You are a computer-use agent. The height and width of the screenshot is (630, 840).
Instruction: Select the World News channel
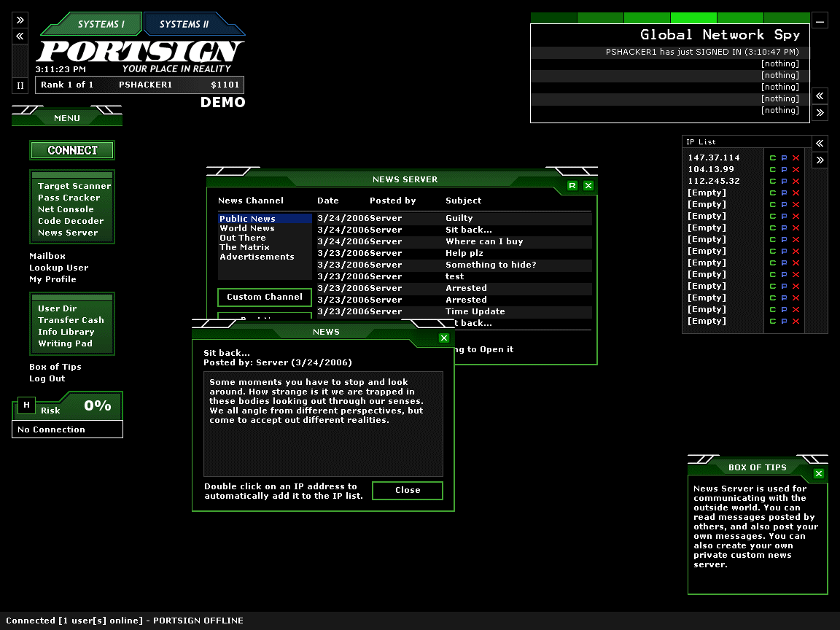247,228
